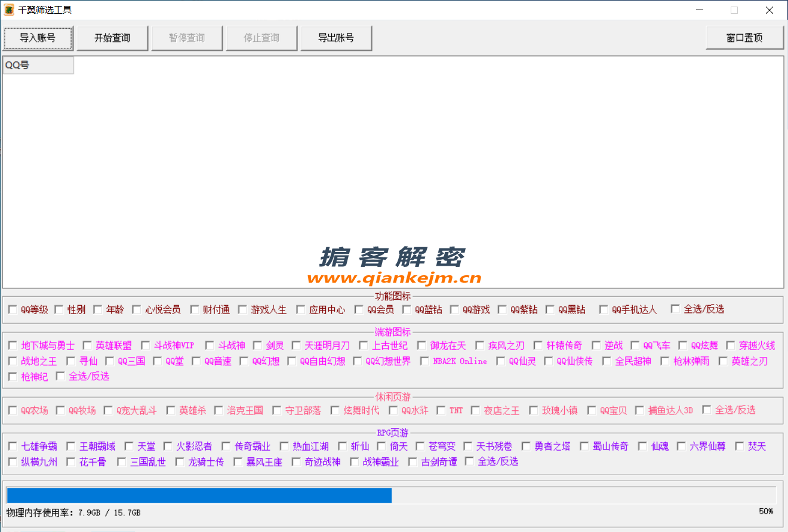Enable the 全民超神 checkbox
Screen dimensions: 788x532
(x=607, y=361)
